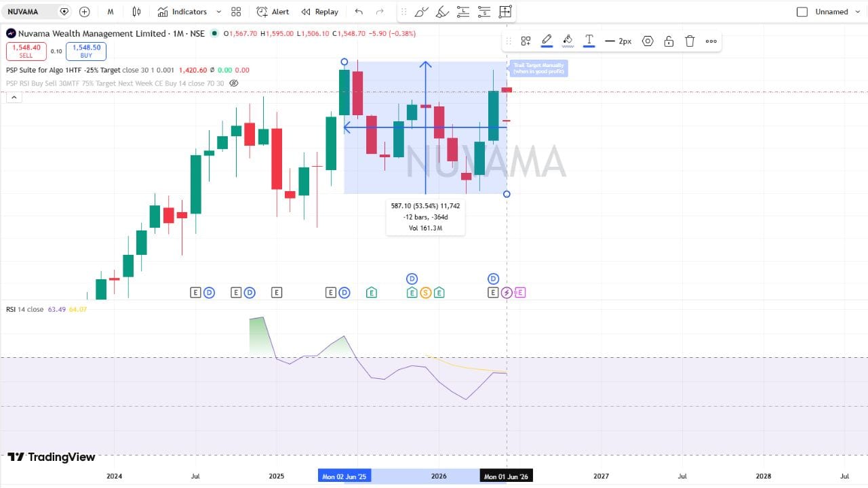Change the drawing text color

pyautogui.click(x=589, y=41)
